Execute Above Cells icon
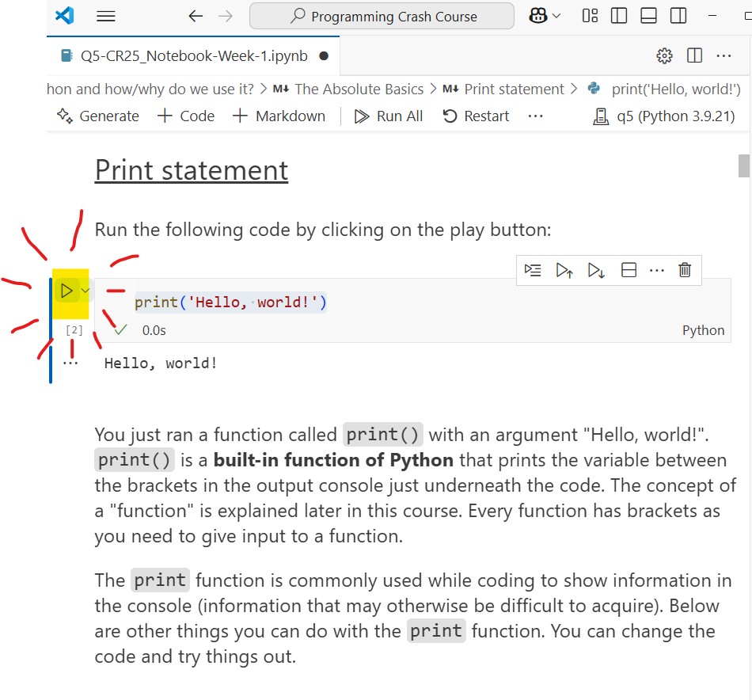 pyautogui.click(x=564, y=270)
